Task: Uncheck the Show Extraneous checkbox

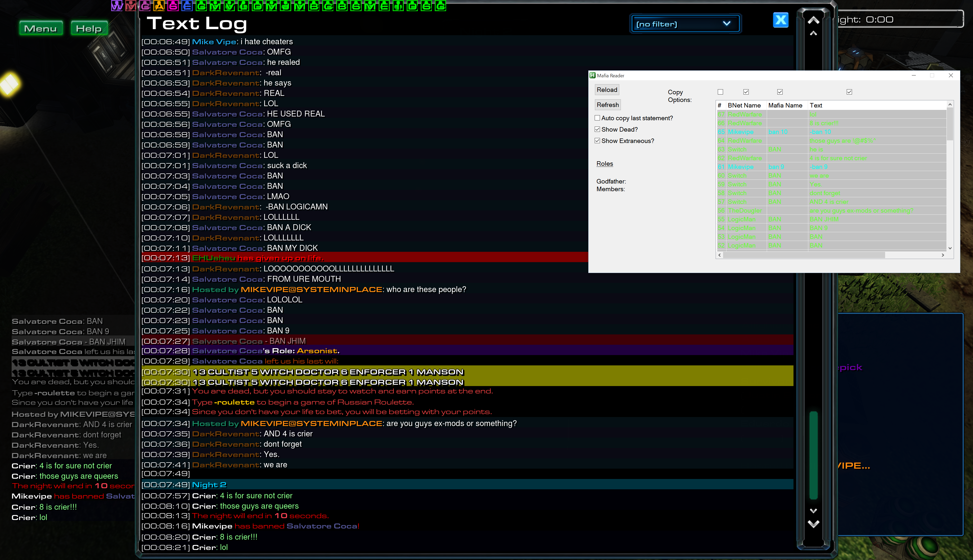Action: pyautogui.click(x=597, y=141)
